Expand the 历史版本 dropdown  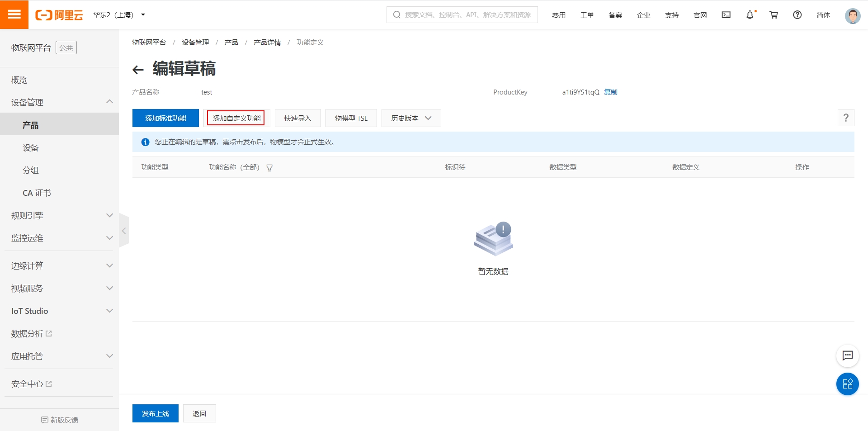[410, 118]
